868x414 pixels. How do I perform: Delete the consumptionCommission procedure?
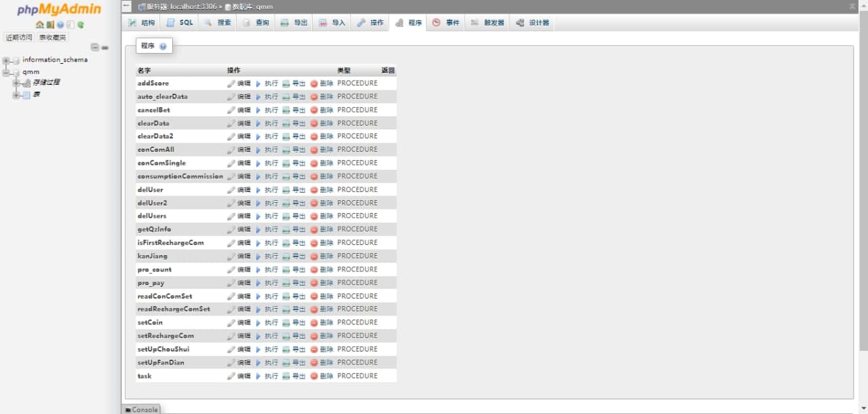pos(322,176)
